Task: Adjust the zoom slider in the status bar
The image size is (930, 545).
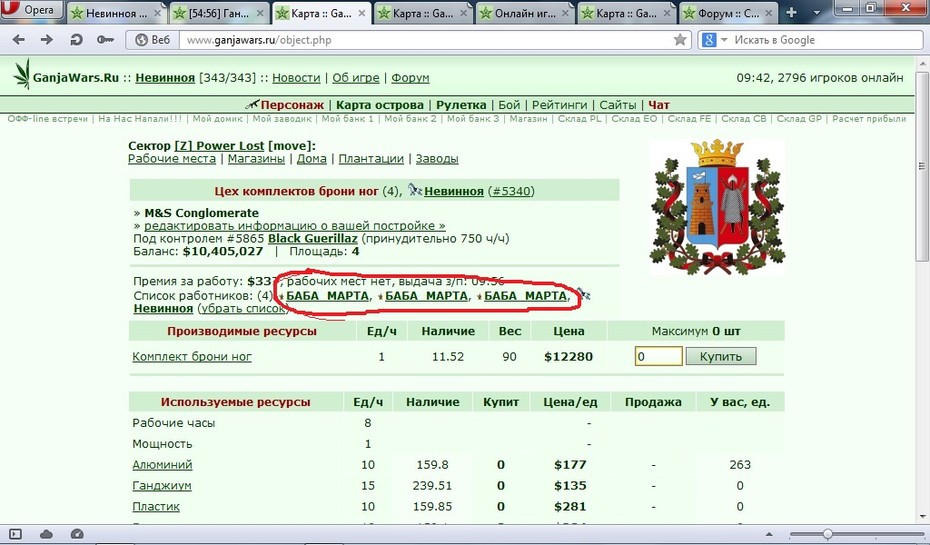Action: [x=827, y=534]
